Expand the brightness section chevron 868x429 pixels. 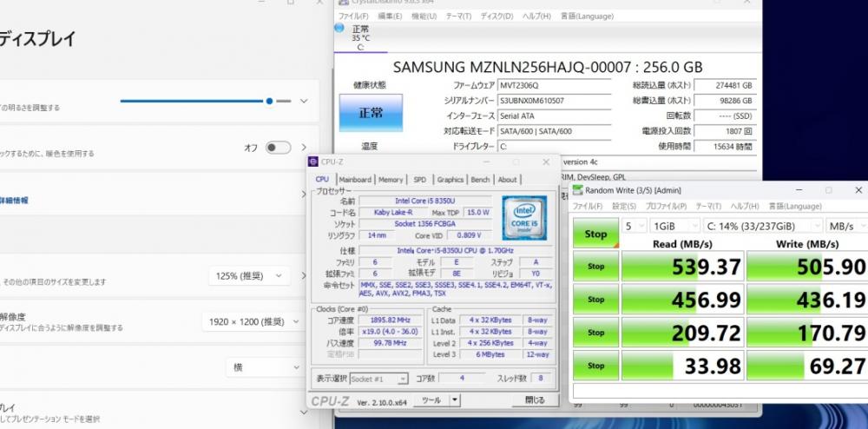pyautogui.click(x=303, y=102)
